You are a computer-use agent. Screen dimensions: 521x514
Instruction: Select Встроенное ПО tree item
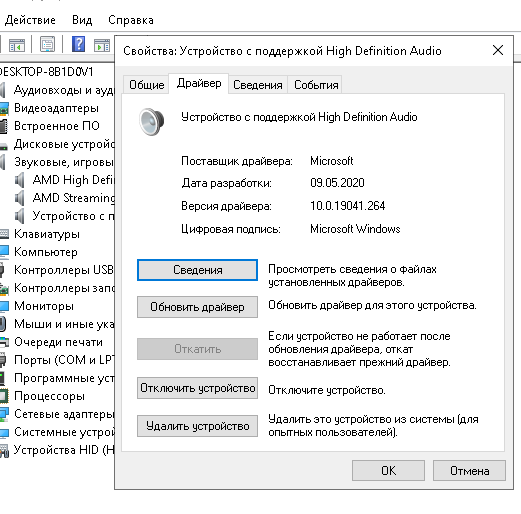[x=57, y=126]
